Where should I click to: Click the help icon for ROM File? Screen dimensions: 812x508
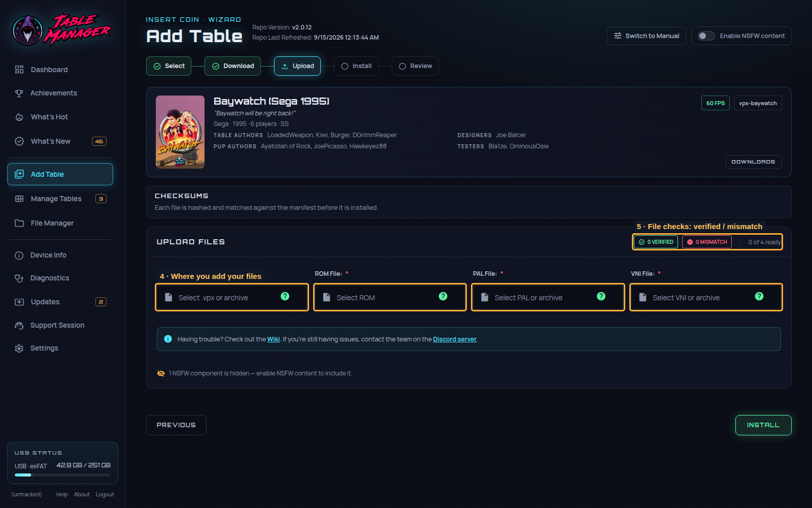tap(443, 296)
